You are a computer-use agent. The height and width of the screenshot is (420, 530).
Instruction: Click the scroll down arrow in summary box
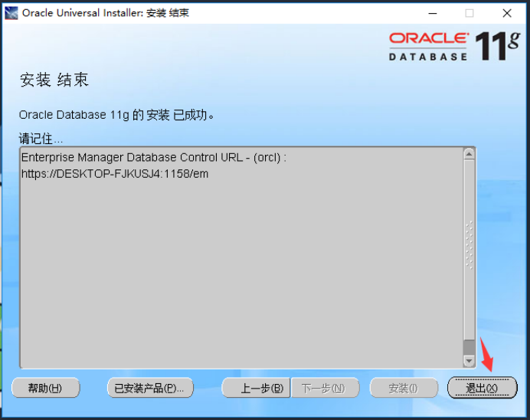(x=469, y=361)
